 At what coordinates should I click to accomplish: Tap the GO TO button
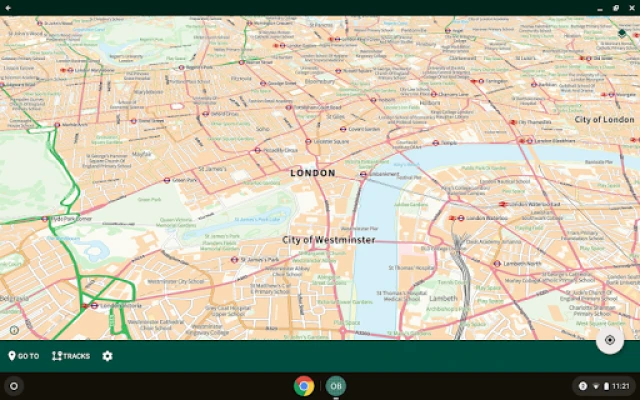[24, 356]
